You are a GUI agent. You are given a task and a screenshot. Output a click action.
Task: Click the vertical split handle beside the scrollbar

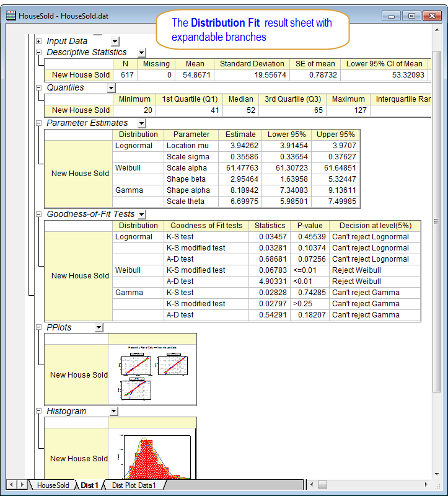coord(305,485)
